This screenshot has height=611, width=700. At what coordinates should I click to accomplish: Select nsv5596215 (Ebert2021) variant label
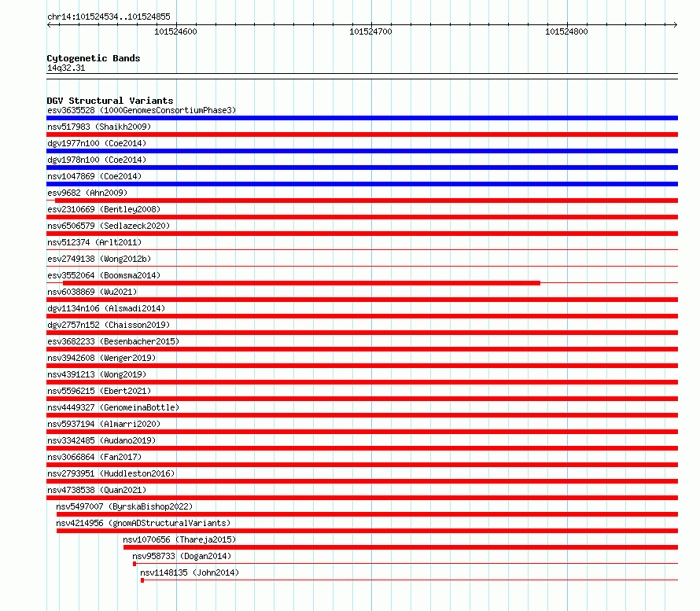[99, 391]
